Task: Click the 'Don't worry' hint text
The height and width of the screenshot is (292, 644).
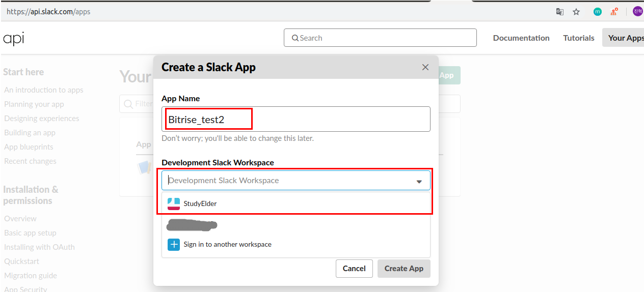Action: coord(237,138)
